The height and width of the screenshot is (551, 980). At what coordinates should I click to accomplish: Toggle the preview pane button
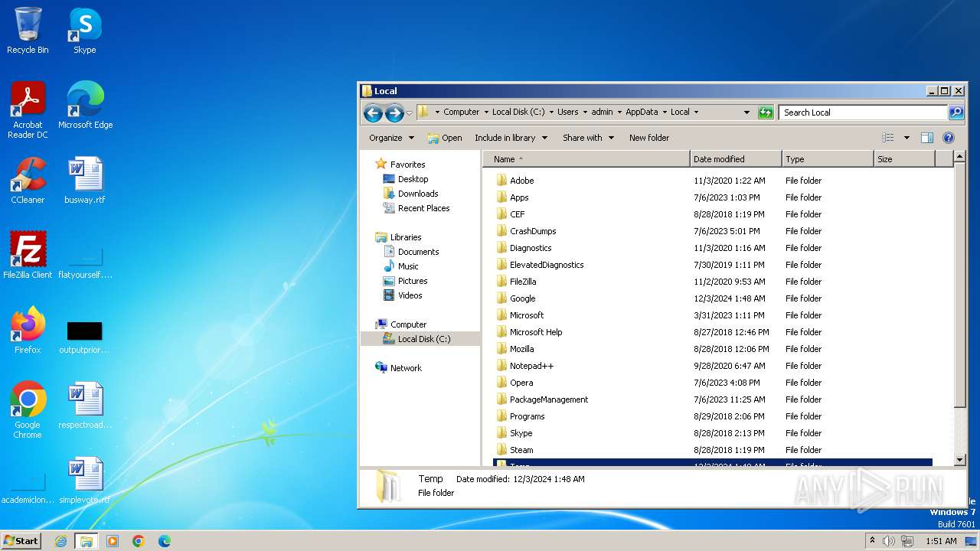click(927, 138)
